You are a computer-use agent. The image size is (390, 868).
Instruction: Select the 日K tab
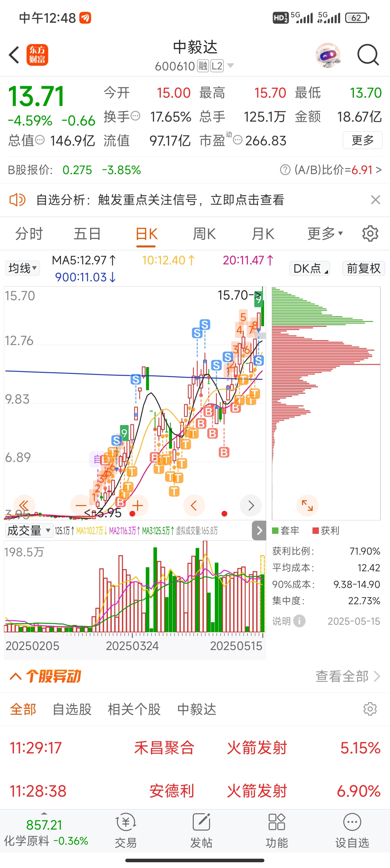(x=146, y=234)
